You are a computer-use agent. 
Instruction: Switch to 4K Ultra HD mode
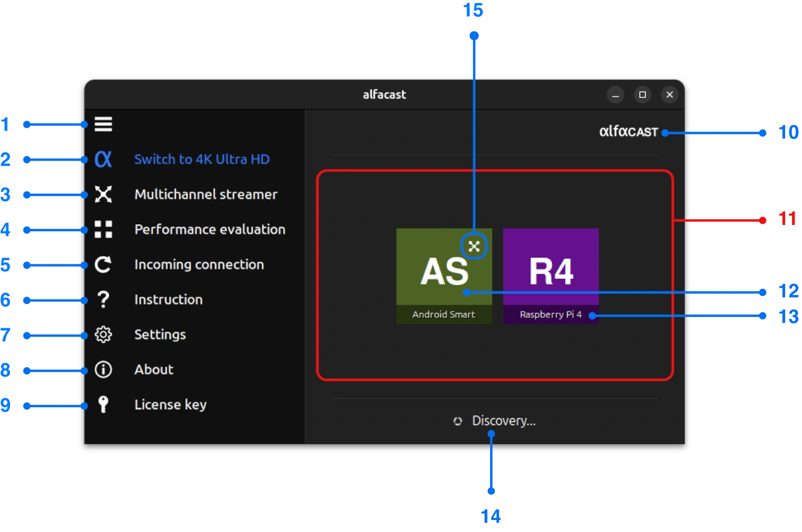tap(202, 159)
